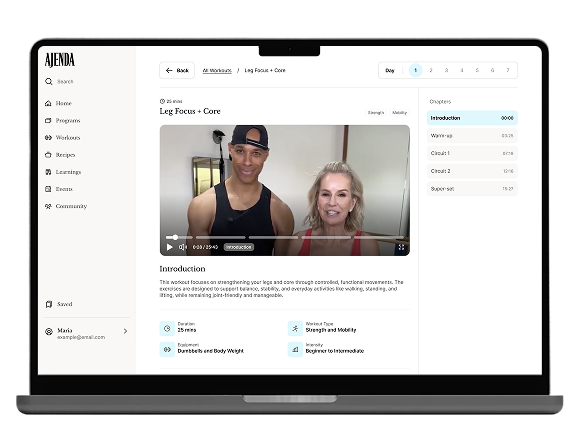Enter fullscreen video mode

tap(401, 247)
